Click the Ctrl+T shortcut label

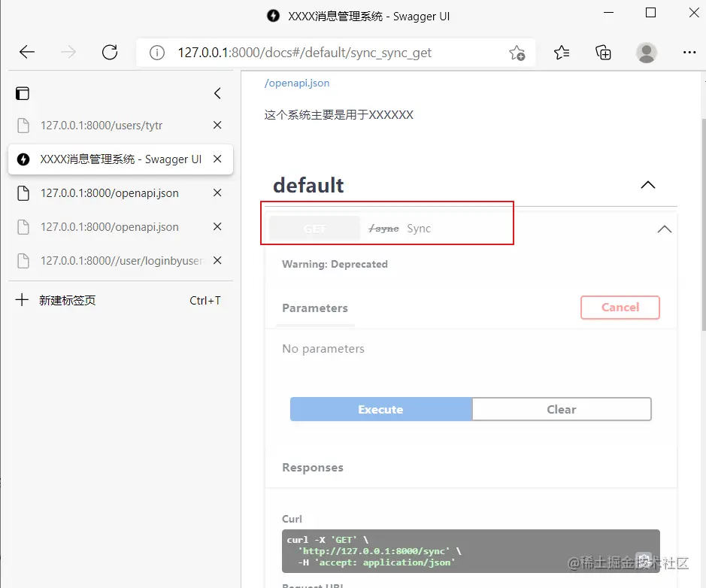pos(205,300)
